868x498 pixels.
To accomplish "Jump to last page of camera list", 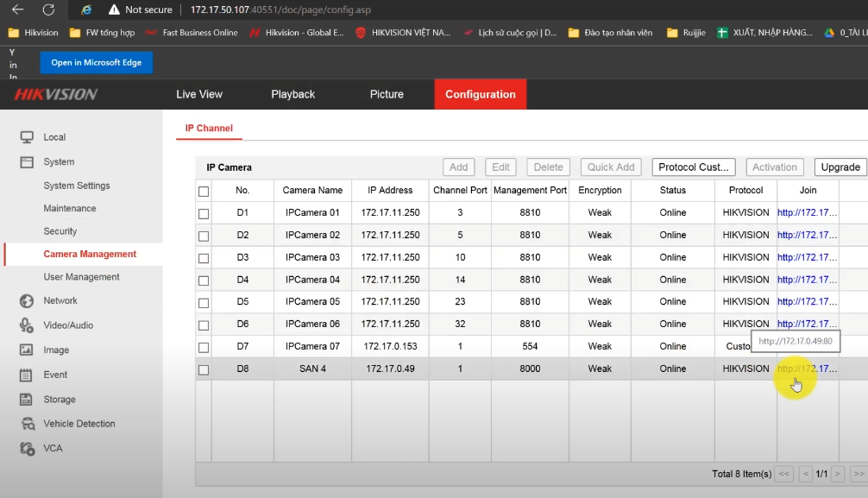I will click(x=858, y=474).
